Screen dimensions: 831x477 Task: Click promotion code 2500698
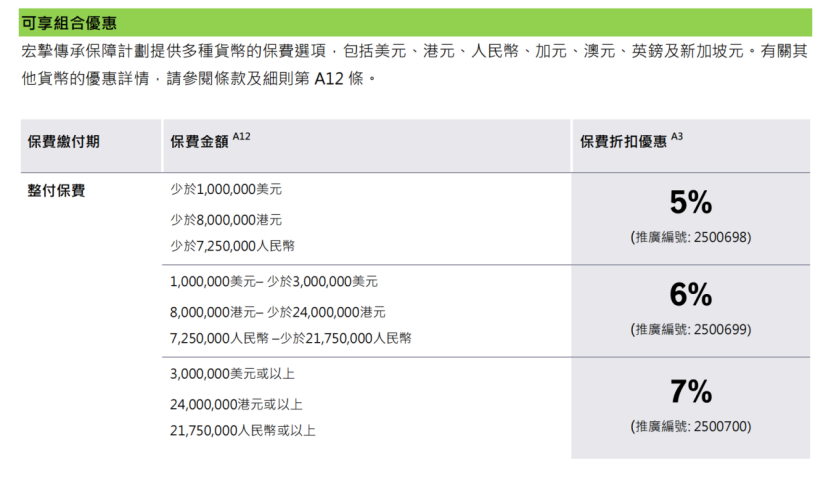[x=690, y=238]
